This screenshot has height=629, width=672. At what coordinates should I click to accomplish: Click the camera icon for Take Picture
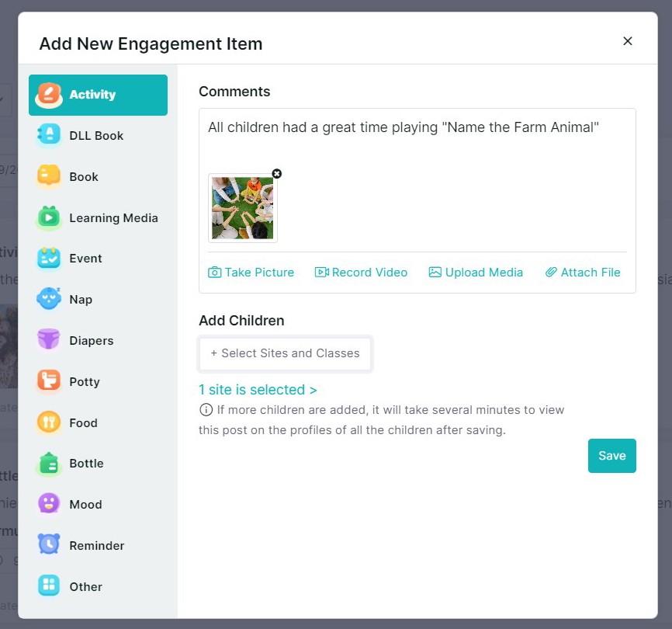pyautogui.click(x=215, y=273)
